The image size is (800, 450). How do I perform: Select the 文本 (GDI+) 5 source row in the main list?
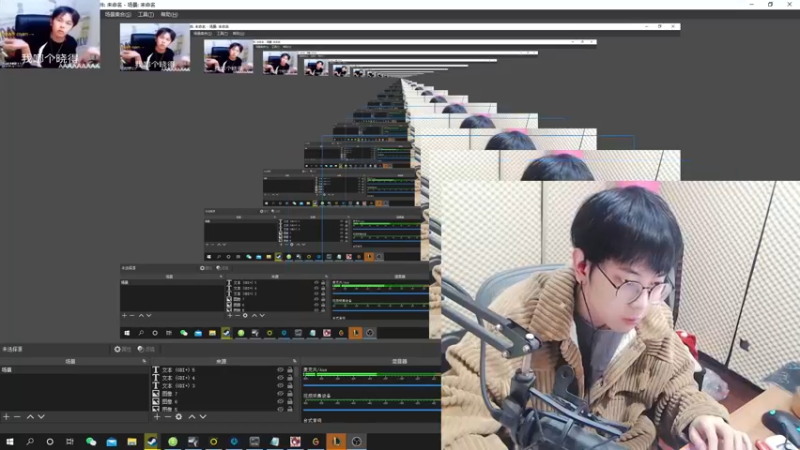223,370
